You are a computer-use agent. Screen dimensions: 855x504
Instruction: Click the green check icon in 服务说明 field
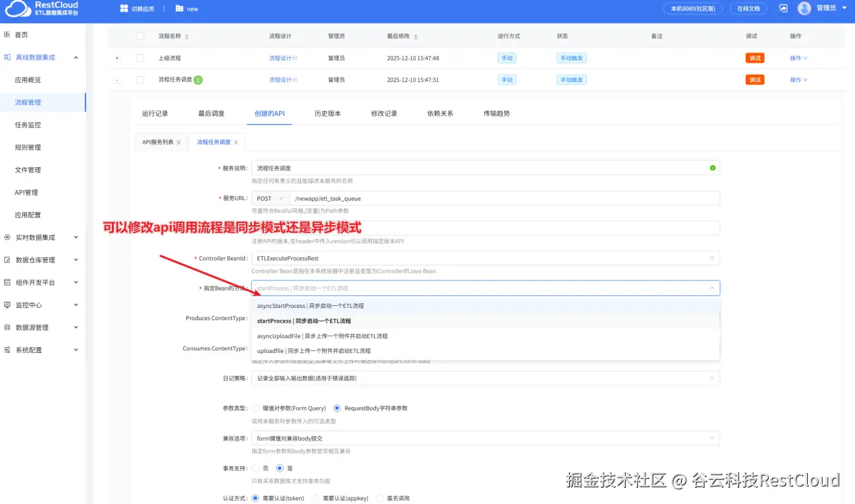[x=712, y=167]
